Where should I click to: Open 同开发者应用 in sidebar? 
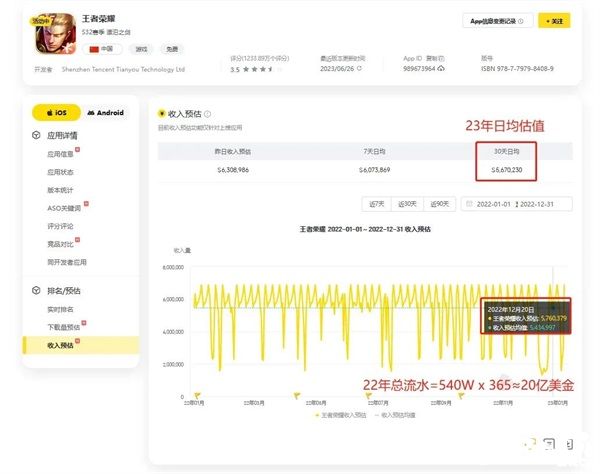pos(67,262)
